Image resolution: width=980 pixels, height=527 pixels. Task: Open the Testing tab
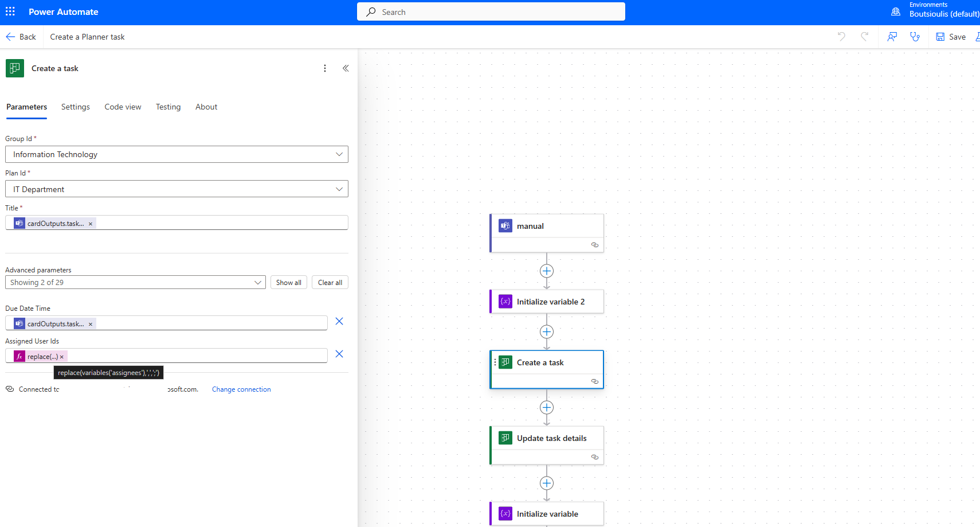tap(168, 107)
